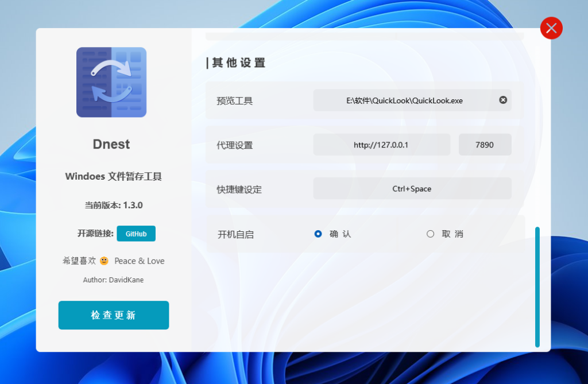Set the hotkey in the Ctrl+Space field
This screenshot has width=588, height=384.
[412, 189]
